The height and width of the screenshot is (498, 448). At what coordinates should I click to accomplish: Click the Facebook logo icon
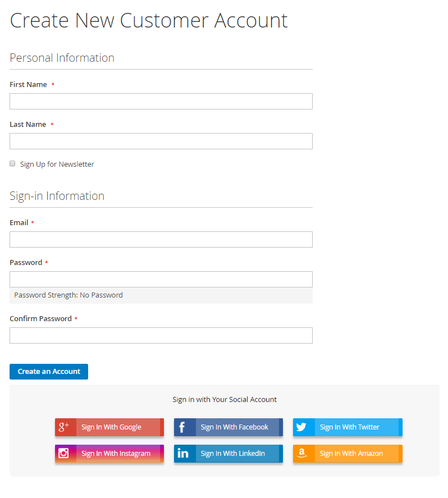(182, 427)
